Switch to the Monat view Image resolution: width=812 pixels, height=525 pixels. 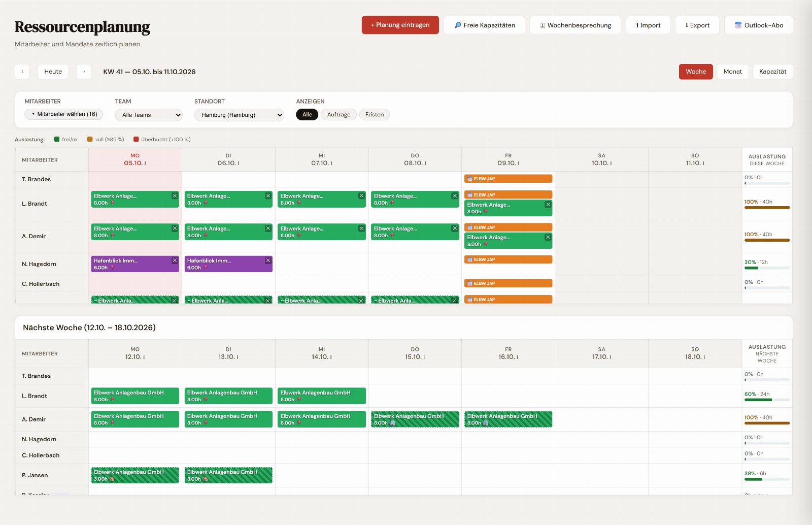tap(732, 72)
